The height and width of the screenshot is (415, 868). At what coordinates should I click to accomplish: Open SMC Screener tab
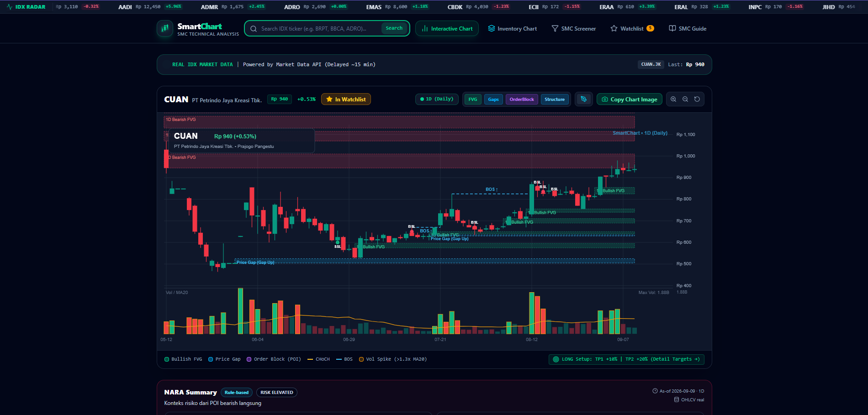(574, 28)
